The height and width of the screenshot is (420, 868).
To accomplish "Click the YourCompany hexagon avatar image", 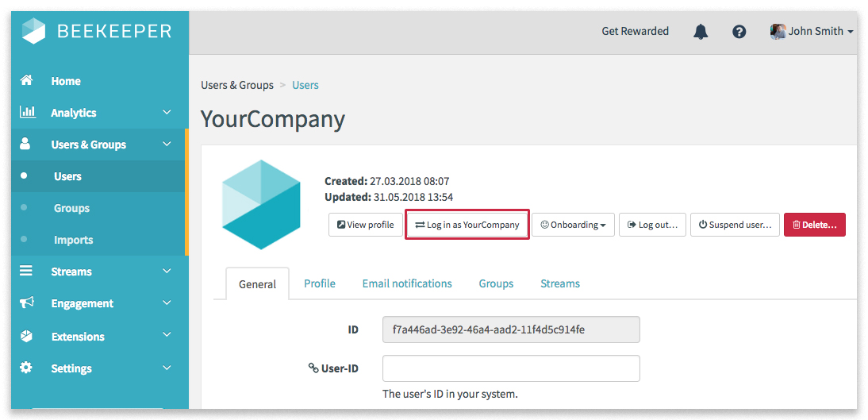I will click(x=261, y=205).
